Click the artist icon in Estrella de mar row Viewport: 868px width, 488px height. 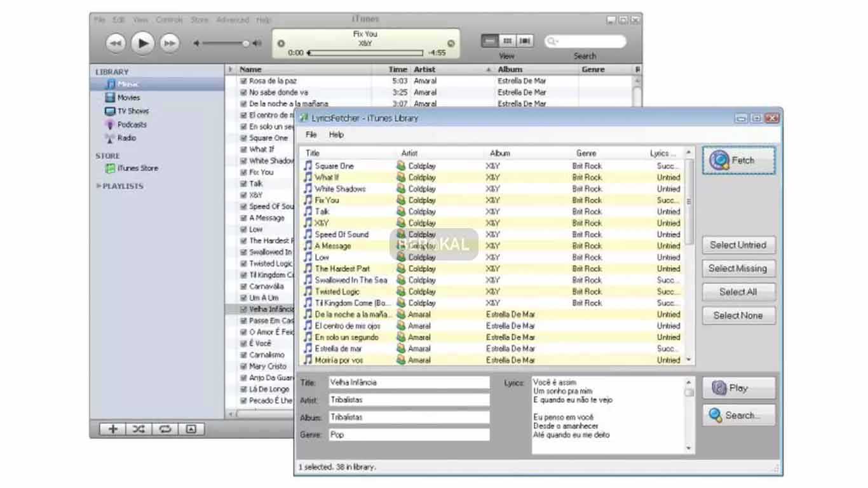click(401, 349)
